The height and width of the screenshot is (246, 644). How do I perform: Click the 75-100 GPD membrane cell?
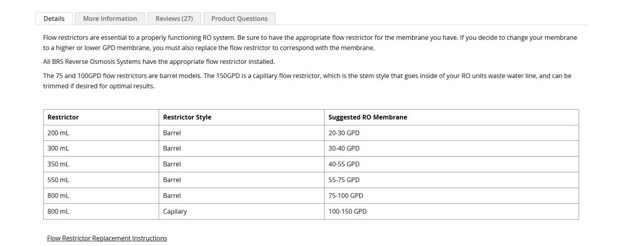point(346,195)
